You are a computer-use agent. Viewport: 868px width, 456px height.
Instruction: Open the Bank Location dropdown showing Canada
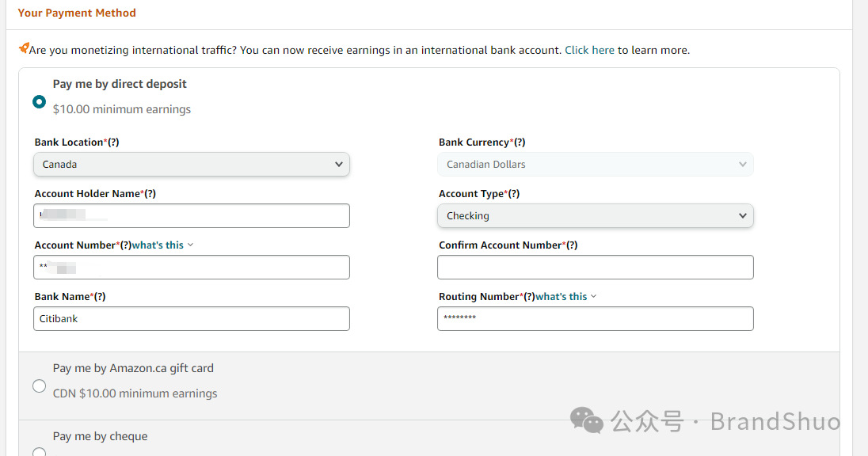pyautogui.click(x=191, y=165)
